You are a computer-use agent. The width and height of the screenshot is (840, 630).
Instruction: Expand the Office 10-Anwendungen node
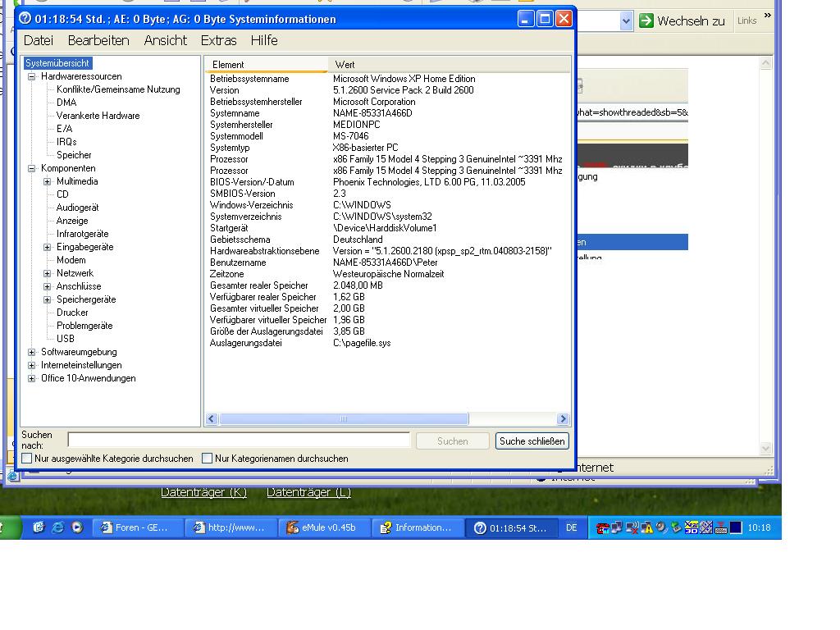coord(32,379)
